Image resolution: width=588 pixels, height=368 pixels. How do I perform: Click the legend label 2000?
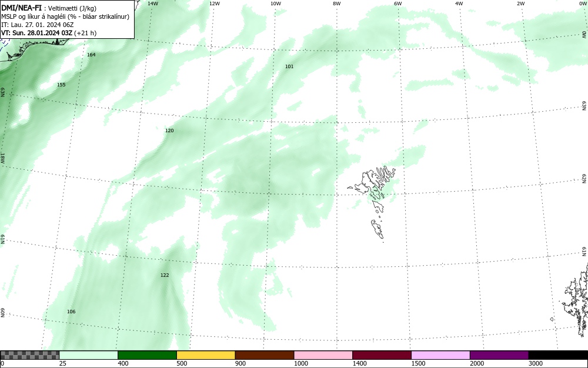coord(477,363)
